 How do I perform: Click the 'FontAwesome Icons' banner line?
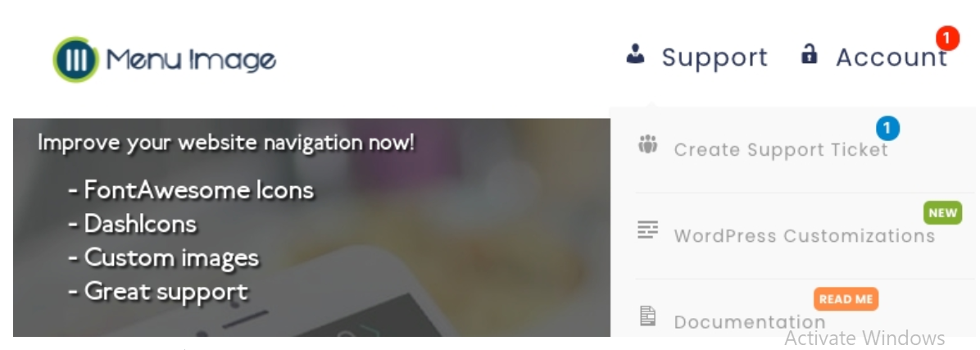191,189
